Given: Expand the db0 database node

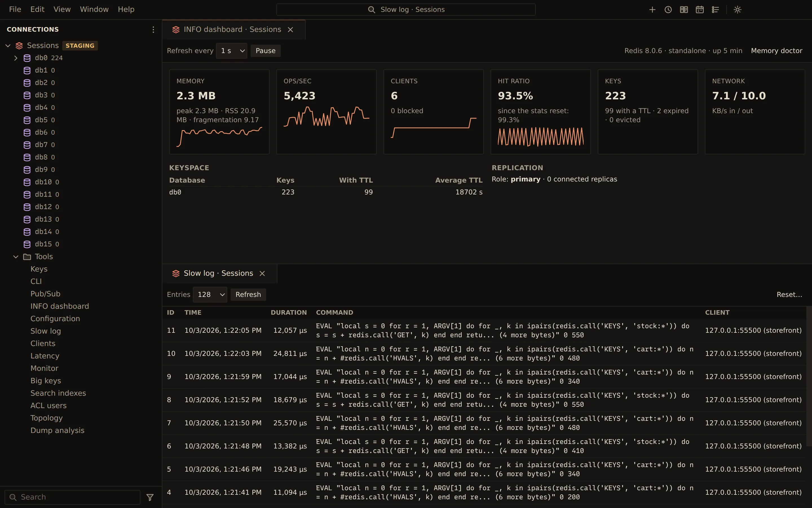Looking at the screenshot, I should click(x=16, y=58).
